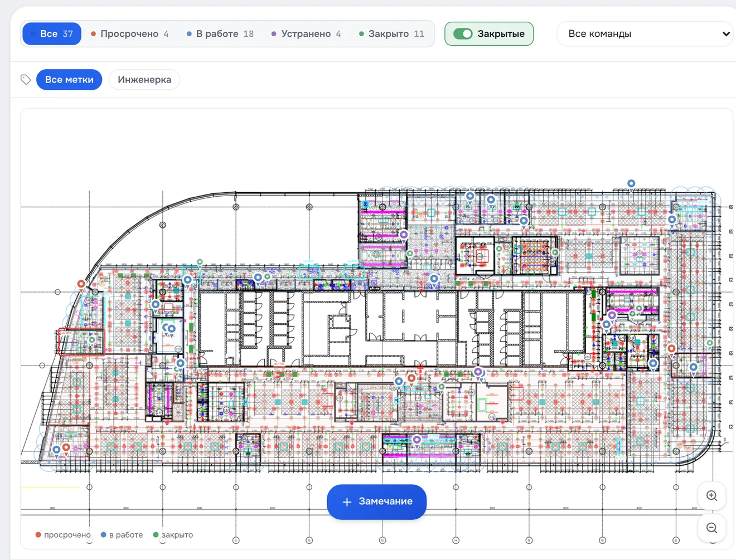The width and height of the screenshot is (736, 560).
Task: Select the green pin inside the red-outlined left room
Action: pyautogui.click(x=93, y=340)
